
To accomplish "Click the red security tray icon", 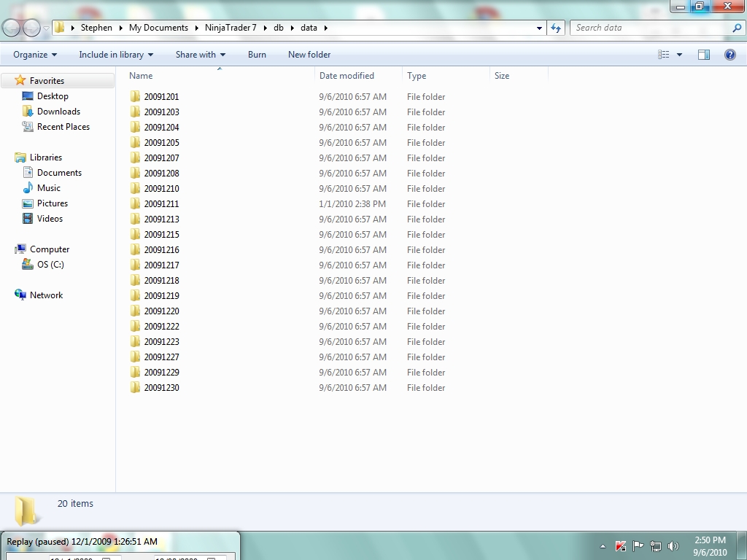I will pos(620,546).
